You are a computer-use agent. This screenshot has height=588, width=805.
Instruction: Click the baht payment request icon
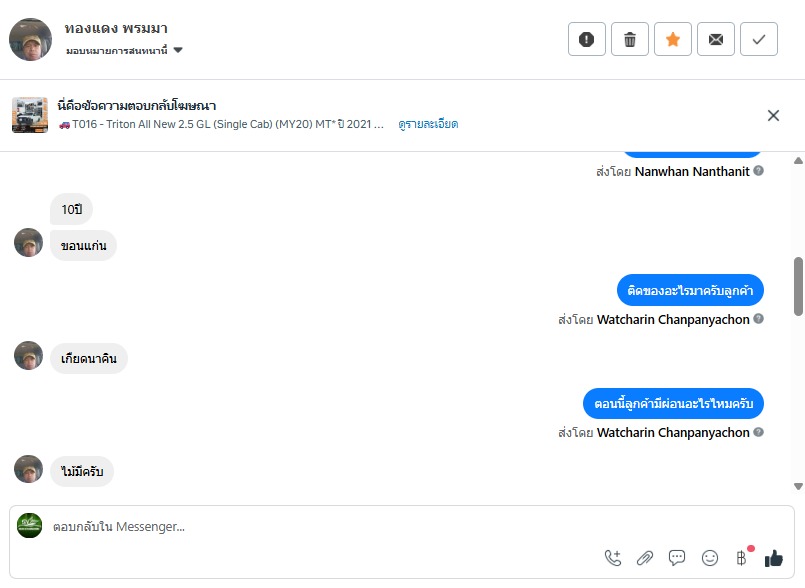pyautogui.click(x=742, y=558)
